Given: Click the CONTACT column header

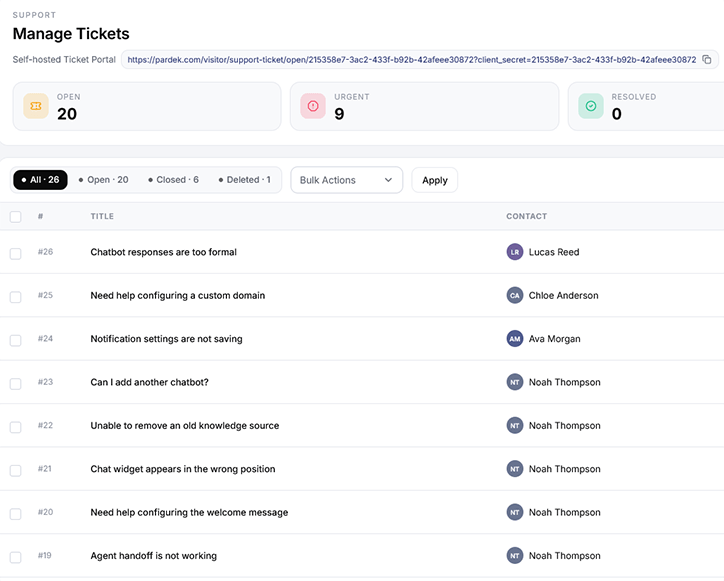Looking at the screenshot, I should pos(526,216).
